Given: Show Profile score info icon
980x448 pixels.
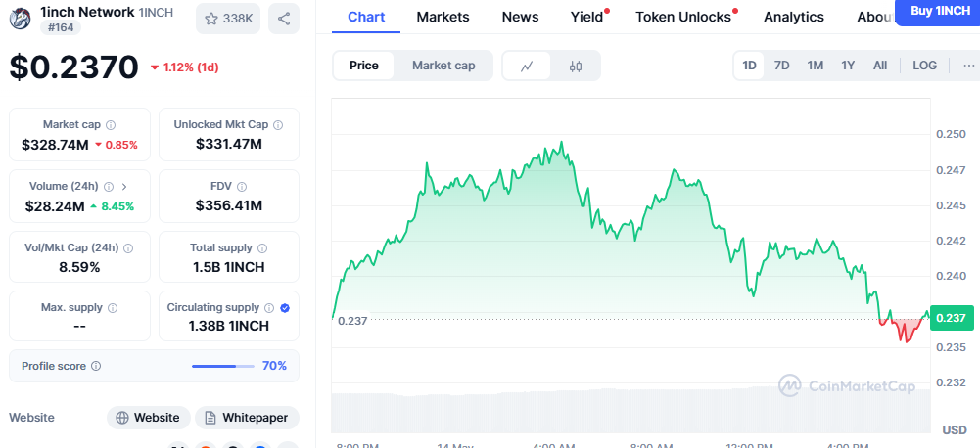Looking at the screenshot, I should (96, 366).
